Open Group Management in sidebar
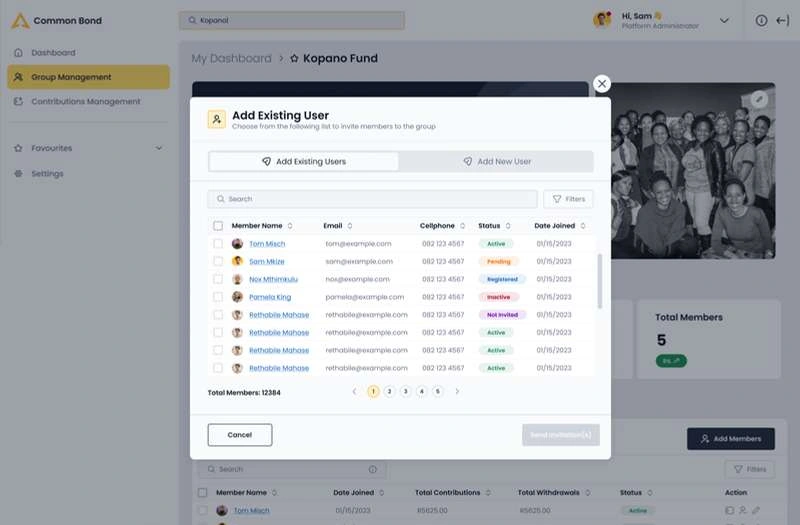The height and width of the screenshot is (525, 800). 88,77
